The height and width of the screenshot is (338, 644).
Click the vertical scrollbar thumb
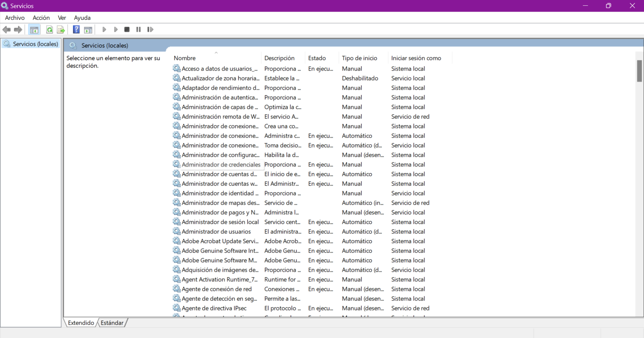click(x=639, y=71)
